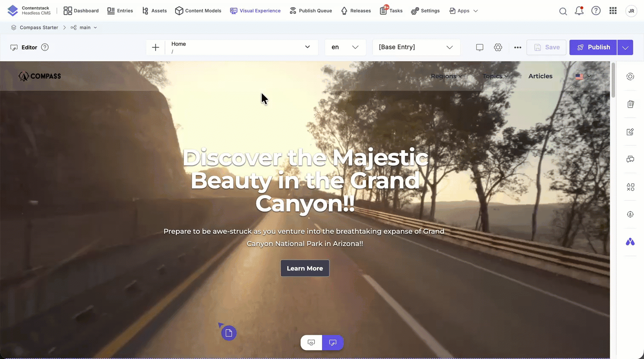
Task: Click the 'Prepare to be awe-struck' subtitle text
Action: 305,237
